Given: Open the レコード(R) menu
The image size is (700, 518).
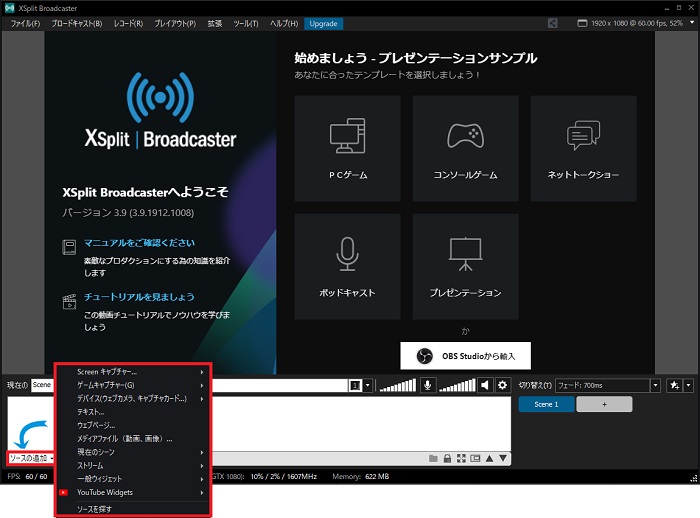Looking at the screenshot, I should coord(128,24).
